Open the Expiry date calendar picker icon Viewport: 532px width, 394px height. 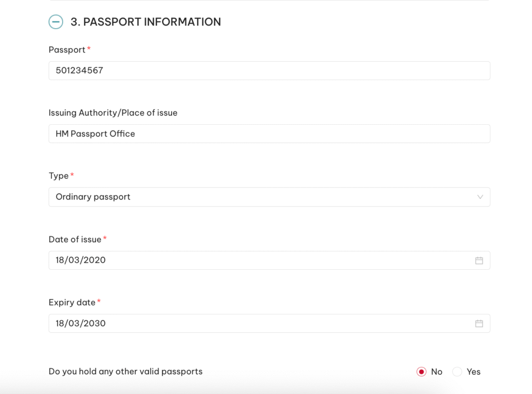[x=479, y=323]
